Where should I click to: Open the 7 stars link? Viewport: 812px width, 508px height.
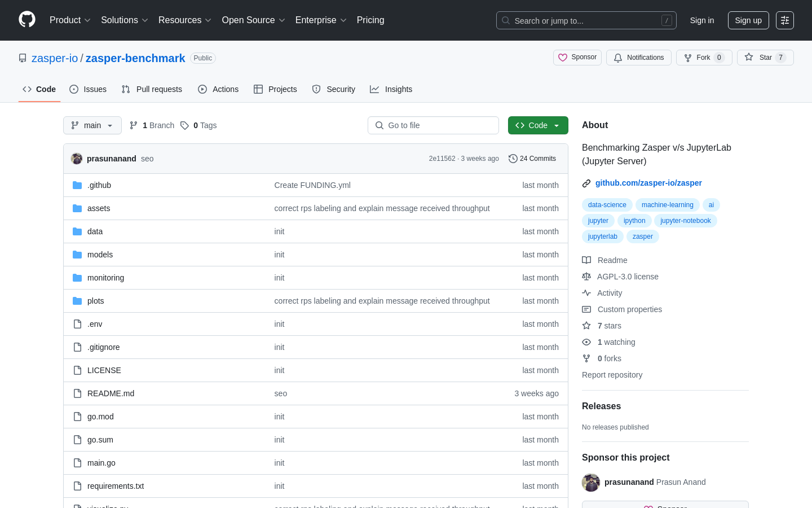602,326
